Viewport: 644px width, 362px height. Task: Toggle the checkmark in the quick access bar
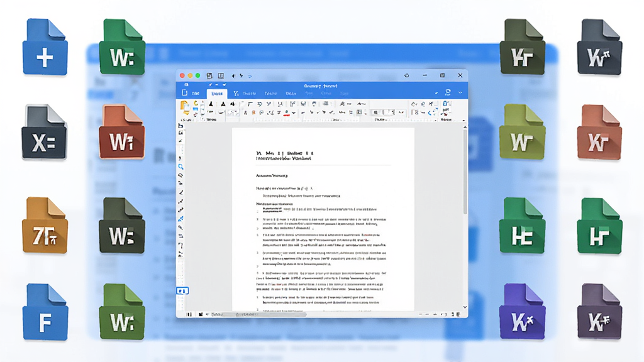225,85
